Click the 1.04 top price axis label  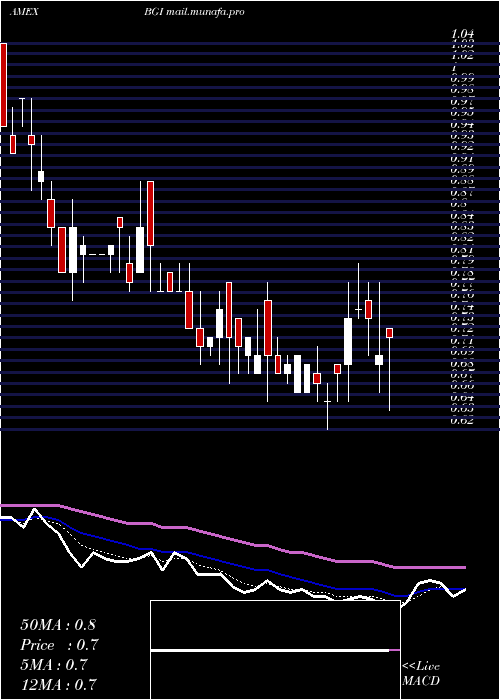(x=462, y=34)
